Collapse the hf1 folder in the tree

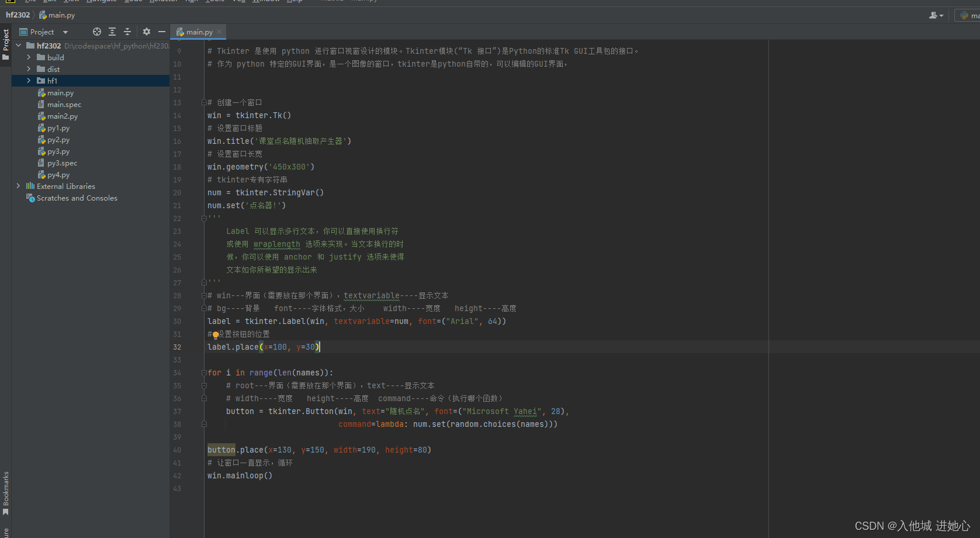(29, 81)
